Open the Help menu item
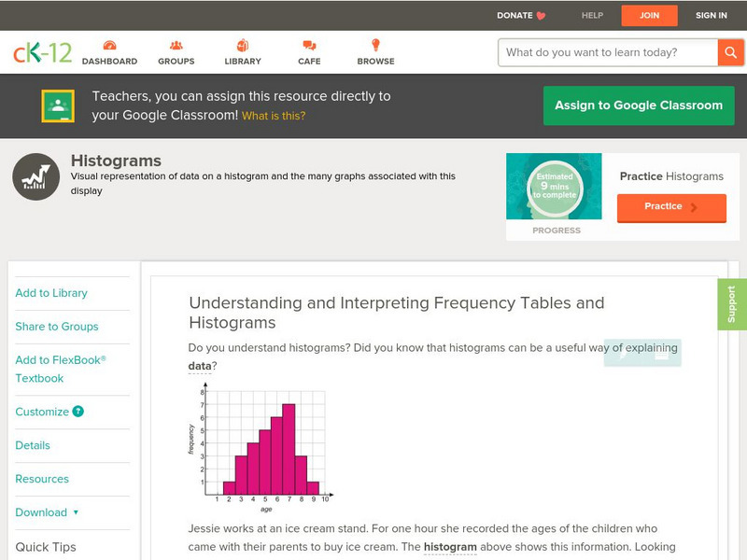 (592, 16)
